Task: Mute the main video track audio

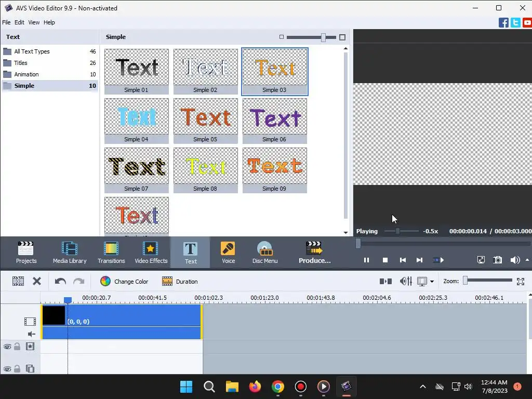Action: (31, 334)
